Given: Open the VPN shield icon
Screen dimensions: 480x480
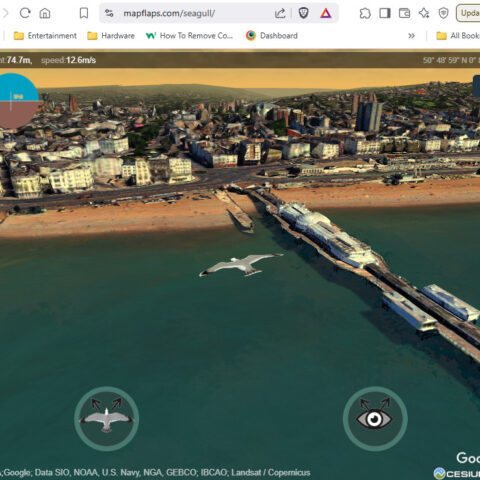Looking at the screenshot, I should 443,13.
